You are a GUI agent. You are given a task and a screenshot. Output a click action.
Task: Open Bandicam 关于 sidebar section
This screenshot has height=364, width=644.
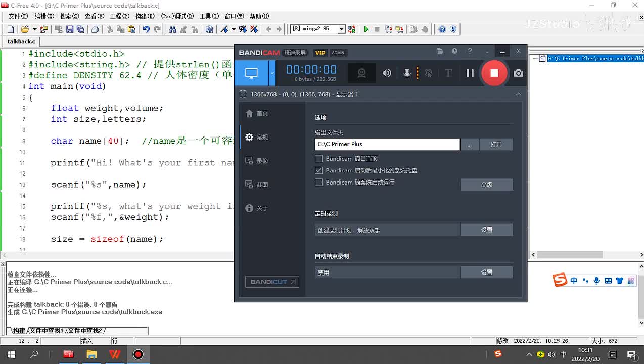tap(257, 208)
